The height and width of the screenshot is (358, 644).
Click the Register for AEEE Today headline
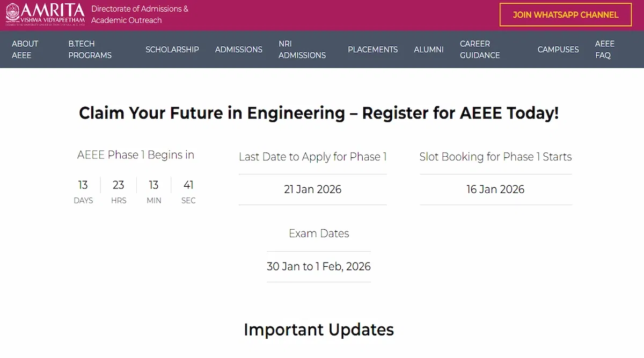click(x=318, y=113)
